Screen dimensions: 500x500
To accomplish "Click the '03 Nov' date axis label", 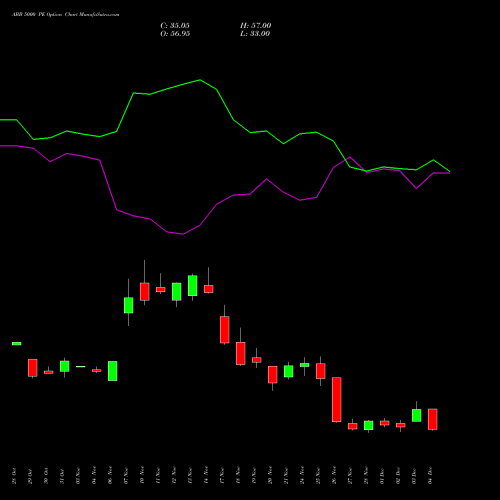I will click(78, 476).
